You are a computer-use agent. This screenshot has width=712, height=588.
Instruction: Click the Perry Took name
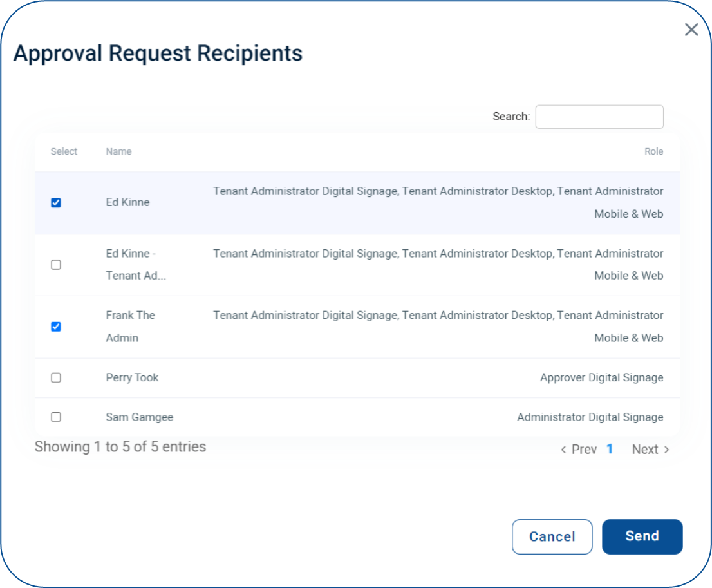click(x=132, y=378)
